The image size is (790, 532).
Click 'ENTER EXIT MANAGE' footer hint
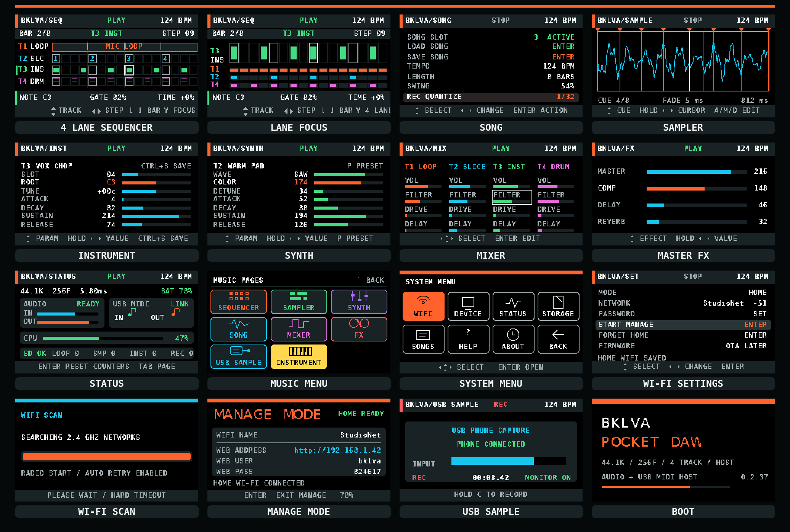coord(285,495)
